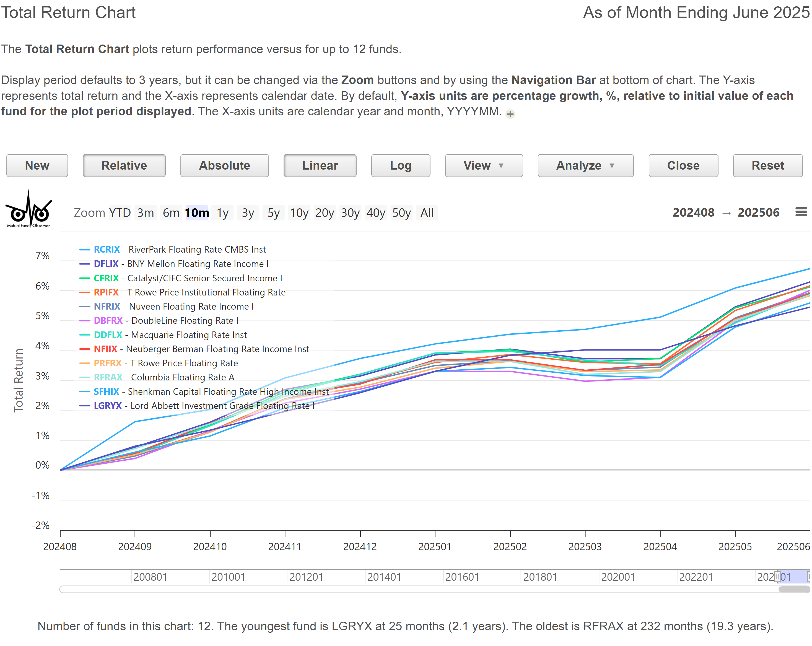This screenshot has width=812, height=646.
Task: Click the Mutual Fund Observer owl logo
Action: tap(28, 209)
